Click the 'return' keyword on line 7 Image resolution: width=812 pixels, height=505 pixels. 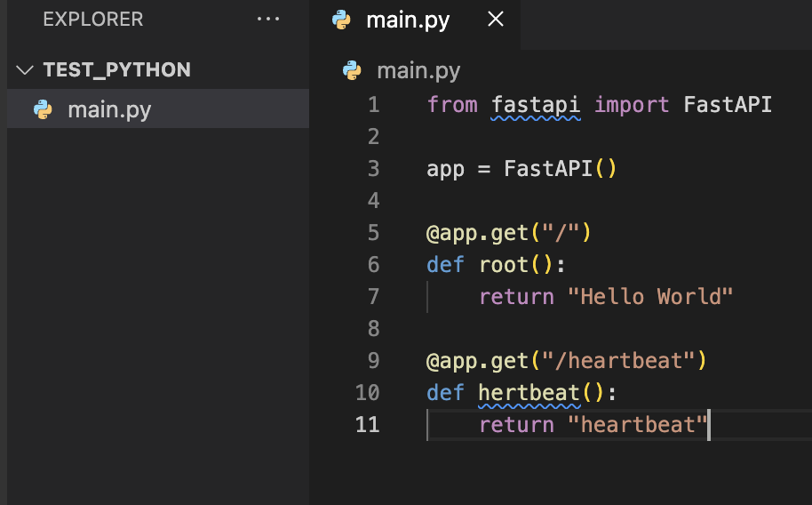point(516,297)
